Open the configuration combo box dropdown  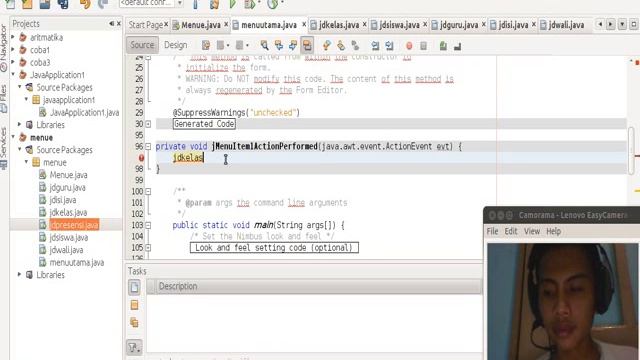pos(180,3)
